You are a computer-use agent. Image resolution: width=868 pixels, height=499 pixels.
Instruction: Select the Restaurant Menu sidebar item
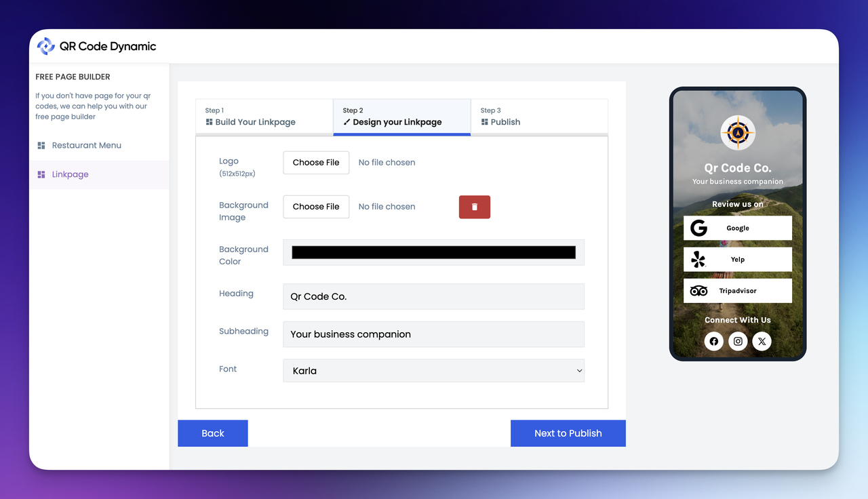[86, 145]
